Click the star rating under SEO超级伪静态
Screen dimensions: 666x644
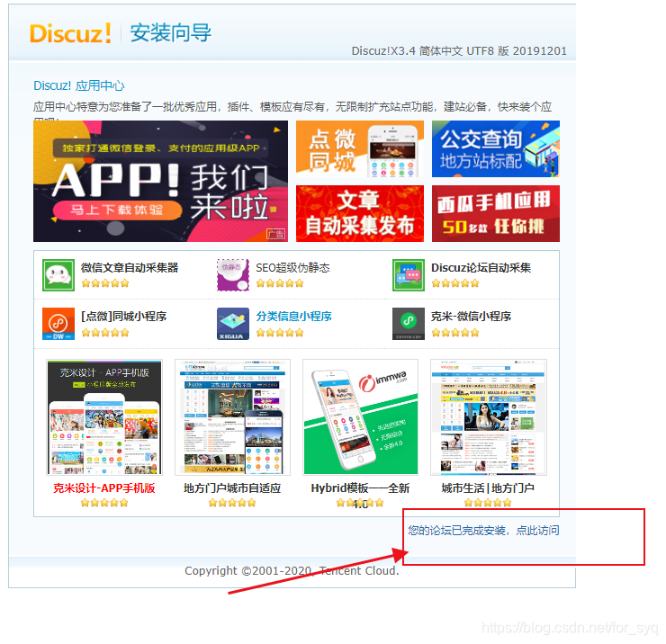tap(280, 283)
